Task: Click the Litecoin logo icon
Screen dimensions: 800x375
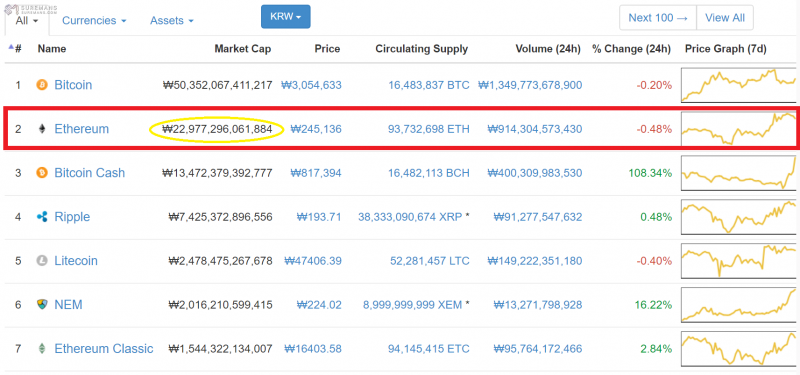Action: tap(42, 261)
